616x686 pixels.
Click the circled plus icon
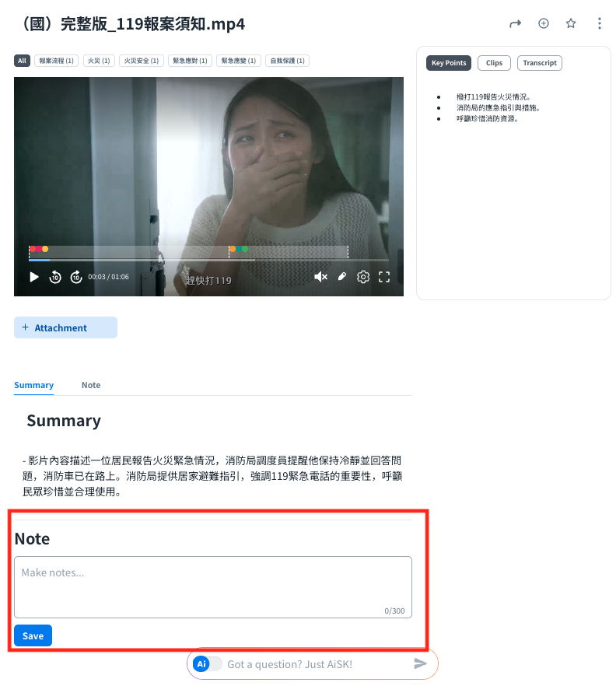coord(544,24)
